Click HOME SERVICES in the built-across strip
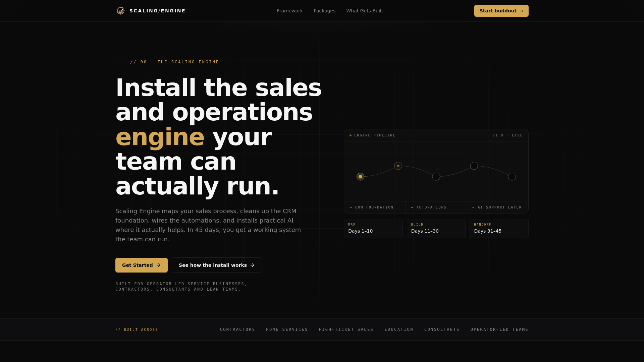The width and height of the screenshot is (644, 362). point(287,329)
